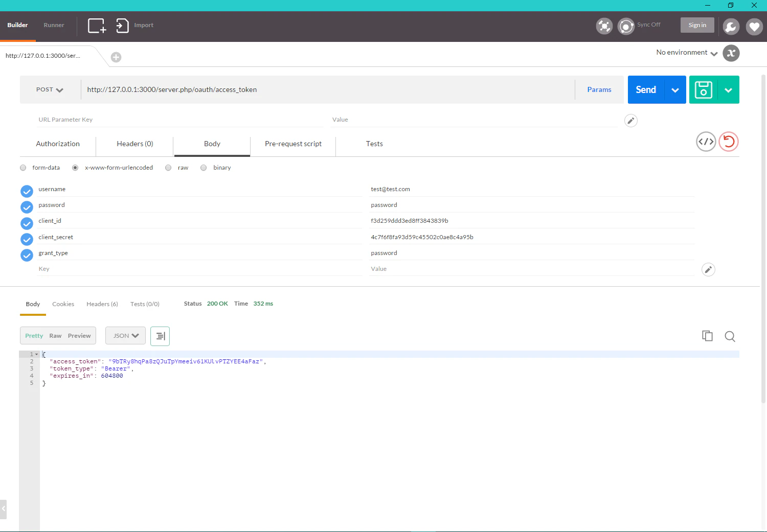Screen dimensions: 767x532
Task: Click the Sign in button
Action: click(697, 25)
